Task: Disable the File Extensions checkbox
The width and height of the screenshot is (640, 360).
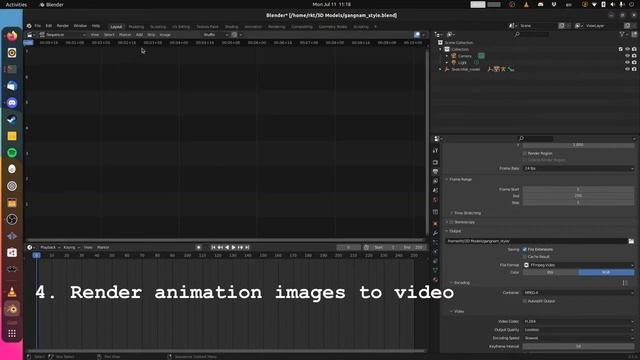Action: [x=525, y=249]
